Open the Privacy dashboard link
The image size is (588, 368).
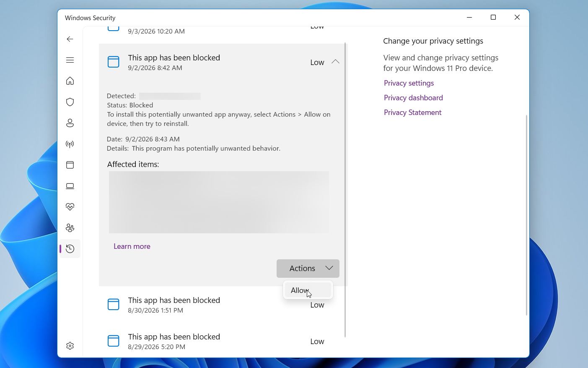pyautogui.click(x=414, y=98)
